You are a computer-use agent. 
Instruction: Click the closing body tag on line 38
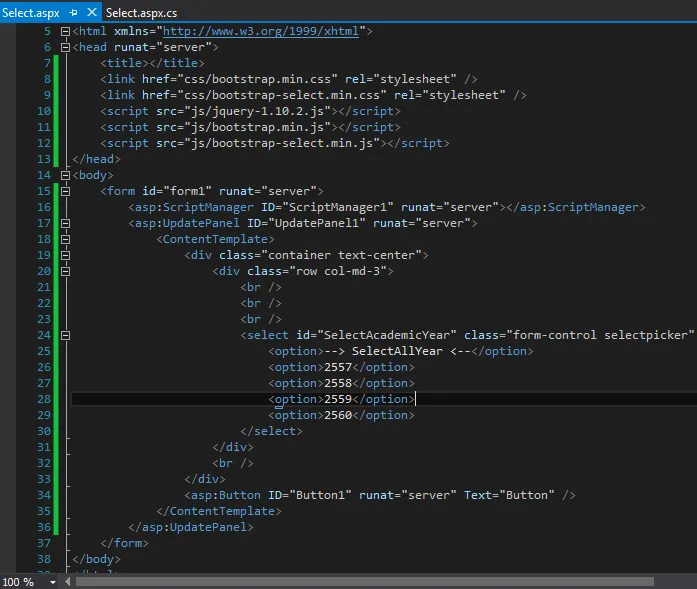[x=96, y=559]
